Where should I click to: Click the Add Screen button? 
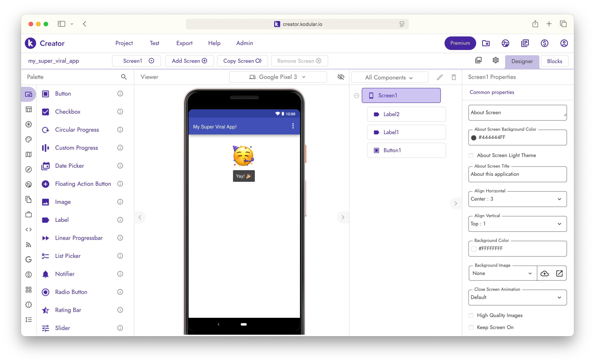tap(189, 61)
